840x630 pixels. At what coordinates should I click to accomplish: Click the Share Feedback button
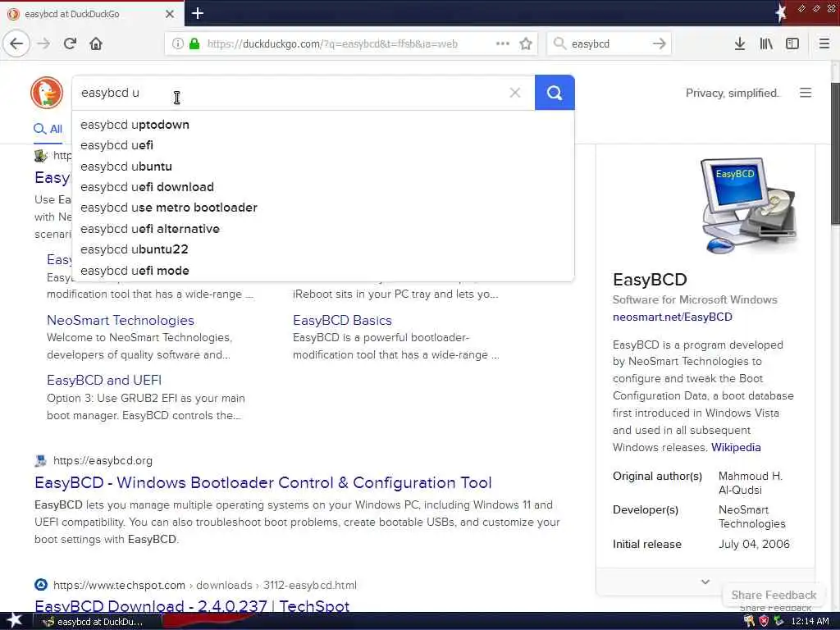(x=774, y=596)
